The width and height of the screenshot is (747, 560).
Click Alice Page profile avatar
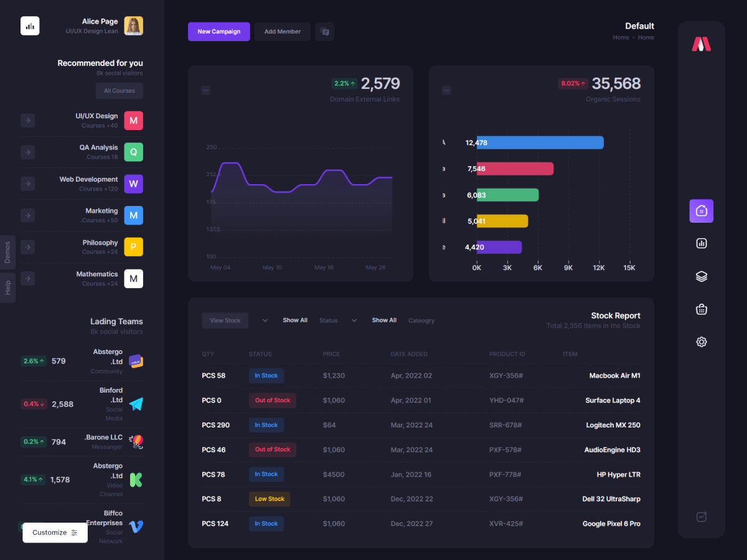tap(133, 26)
